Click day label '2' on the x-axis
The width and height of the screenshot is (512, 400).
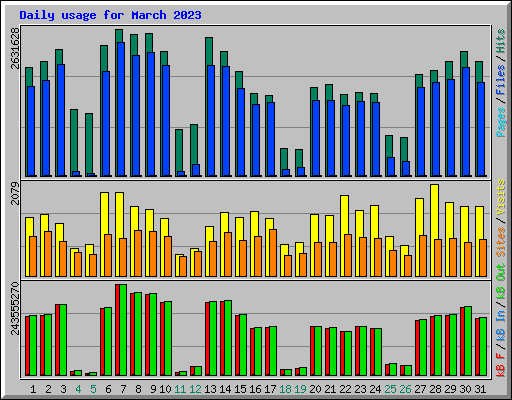48,389
